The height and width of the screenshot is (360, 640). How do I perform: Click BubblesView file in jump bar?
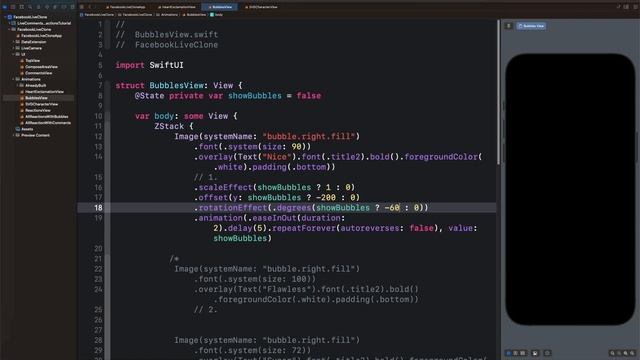(194, 15)
